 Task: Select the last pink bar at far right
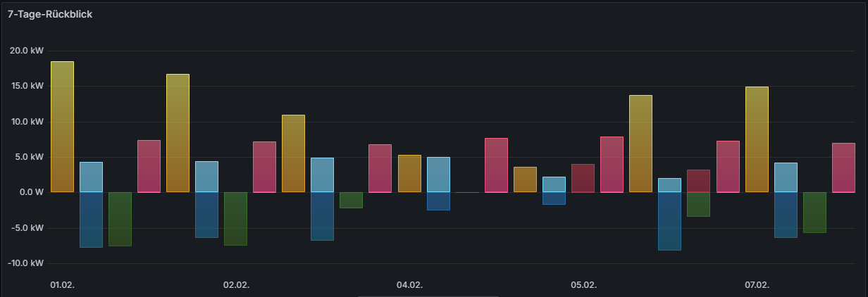(x=843, y=168)
